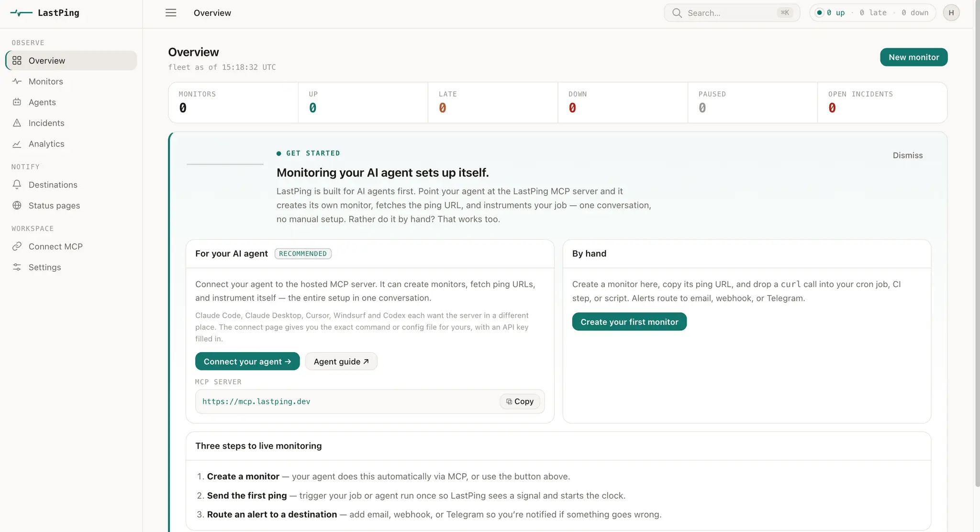Select Status pages in sidebar

click(71, 205)
